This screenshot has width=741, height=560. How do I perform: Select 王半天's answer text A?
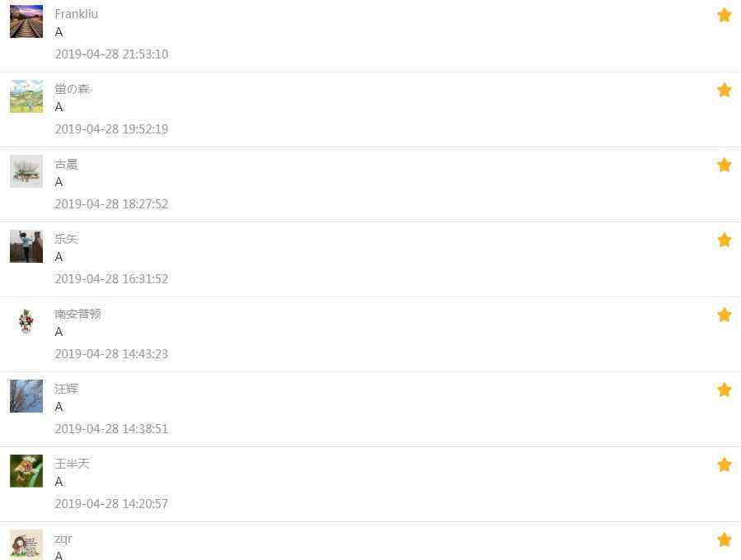click(x=59, y=482)
